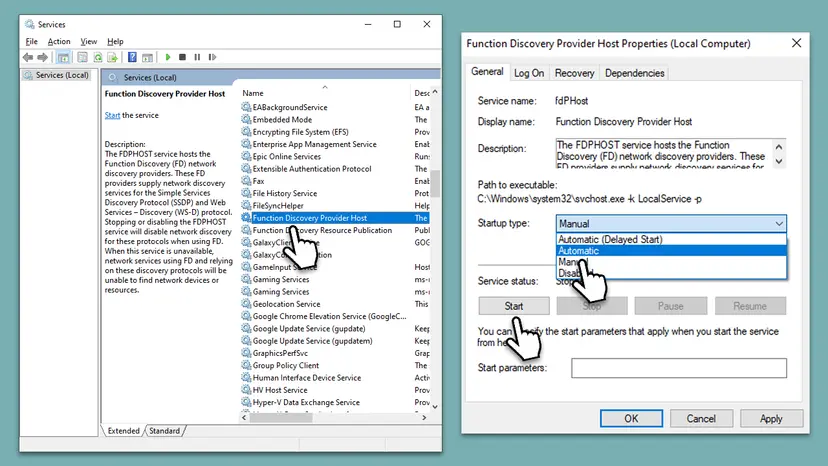Click the gear icon beside Epic Online Services

point(246,156)
